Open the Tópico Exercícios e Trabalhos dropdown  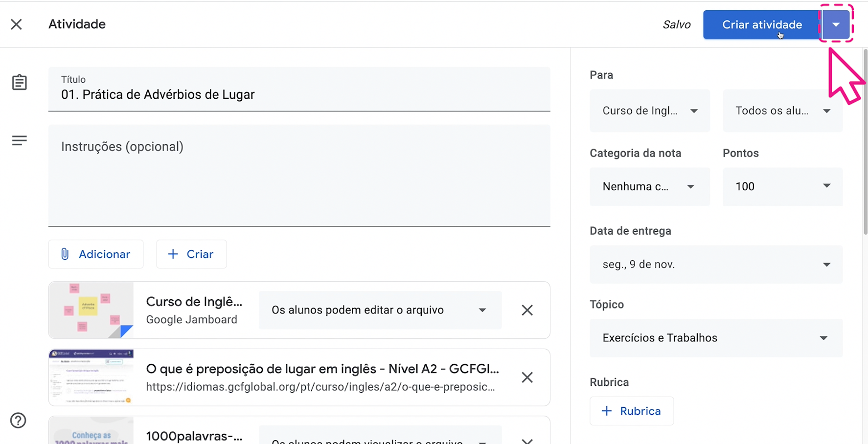[x=716, y=338]
